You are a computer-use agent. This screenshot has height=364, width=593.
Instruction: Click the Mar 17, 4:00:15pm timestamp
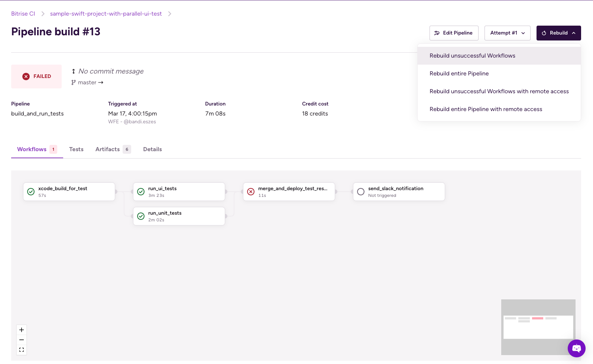pyautogui.click(x=133, y=114)
